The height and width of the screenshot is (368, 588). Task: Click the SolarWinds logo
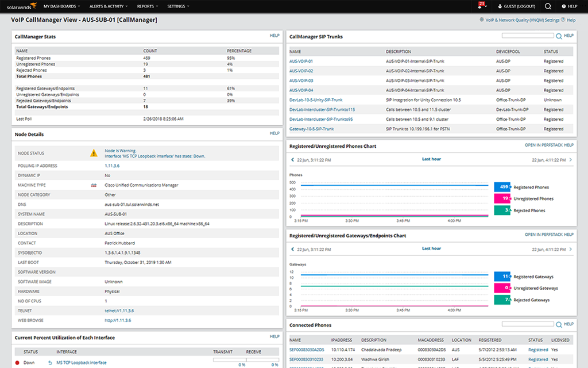click(x=21, y=6)
